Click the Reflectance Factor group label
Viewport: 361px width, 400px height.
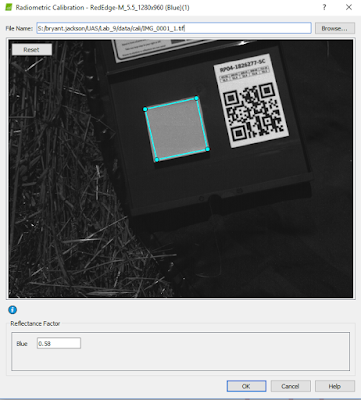coord(35,324)
